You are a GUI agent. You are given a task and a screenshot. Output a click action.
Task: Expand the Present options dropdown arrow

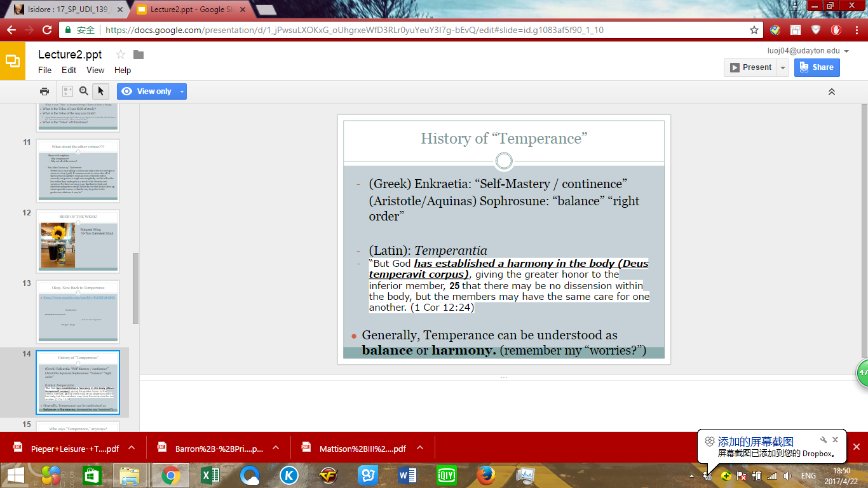click(783, 67)
